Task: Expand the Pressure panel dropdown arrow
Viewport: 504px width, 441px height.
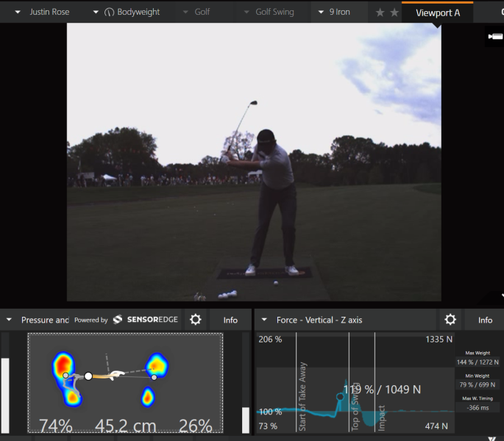Action: pyautogui.click(x=9, y=320)
